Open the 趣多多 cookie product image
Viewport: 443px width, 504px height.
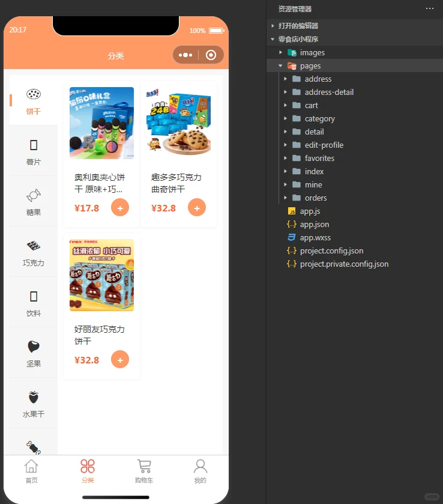(x=179, y=123)
